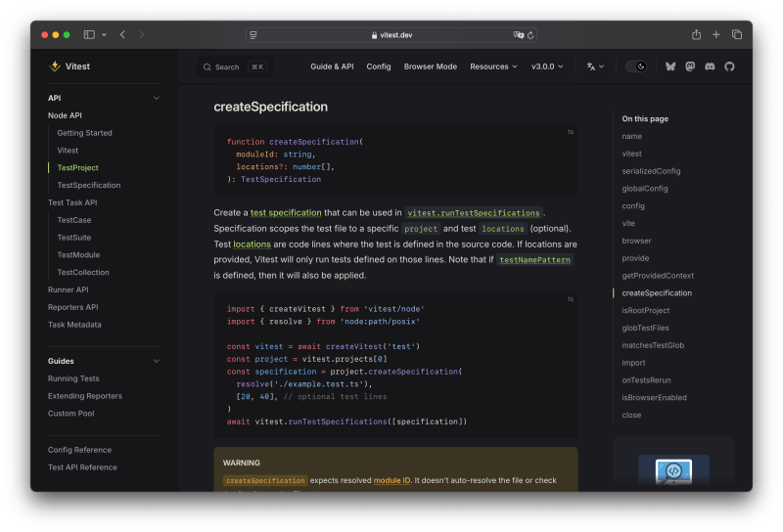Image resolution: width=783 pixels, height=532 pixels.
Task: Follow the testNamePattern code link
Action: (x=534, y=260)
